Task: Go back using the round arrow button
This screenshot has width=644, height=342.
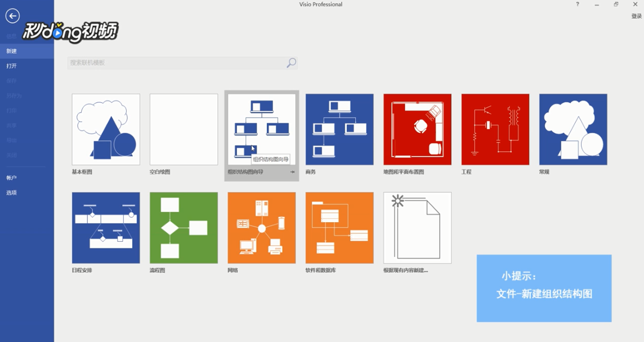Action: [x=12, y=16]
